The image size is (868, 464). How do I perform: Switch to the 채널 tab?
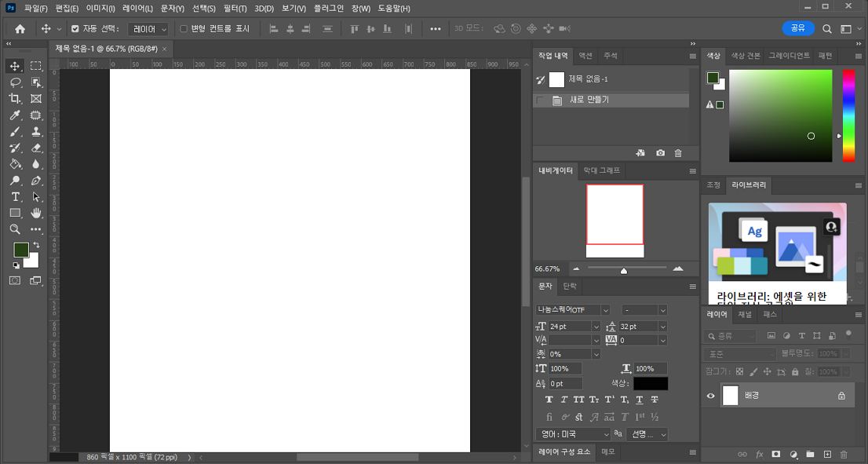coord(745,315)
